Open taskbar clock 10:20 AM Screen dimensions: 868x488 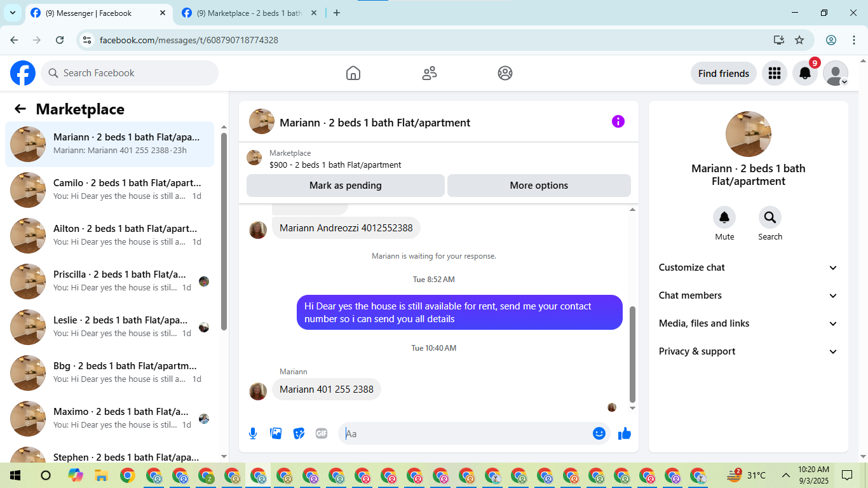813,475
